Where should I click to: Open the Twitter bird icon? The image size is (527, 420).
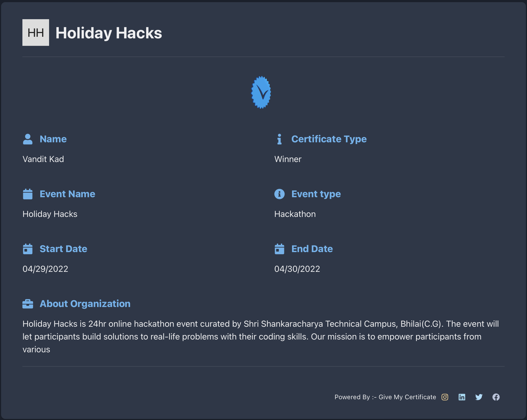[x=479, y=397]
